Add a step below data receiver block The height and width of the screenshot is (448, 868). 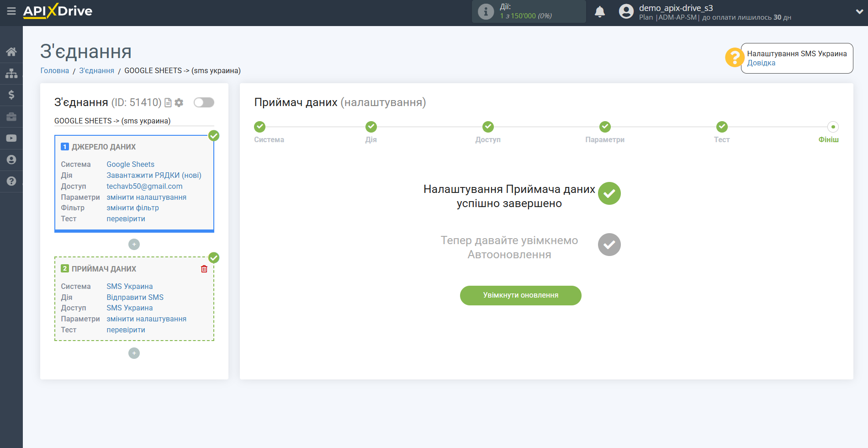134,353
